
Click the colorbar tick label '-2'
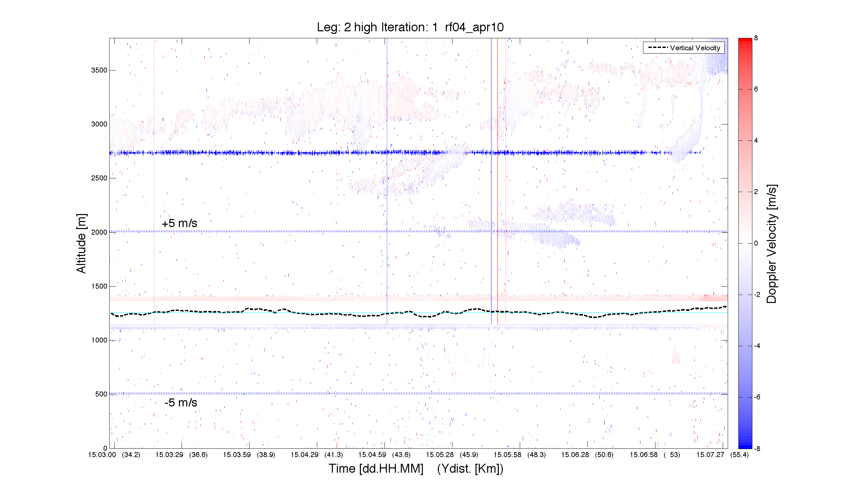(757, 295)
